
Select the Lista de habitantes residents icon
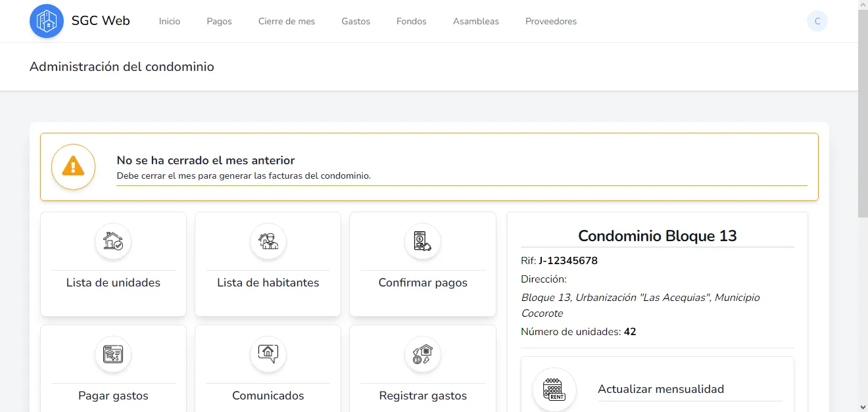(x=268, y=241)
